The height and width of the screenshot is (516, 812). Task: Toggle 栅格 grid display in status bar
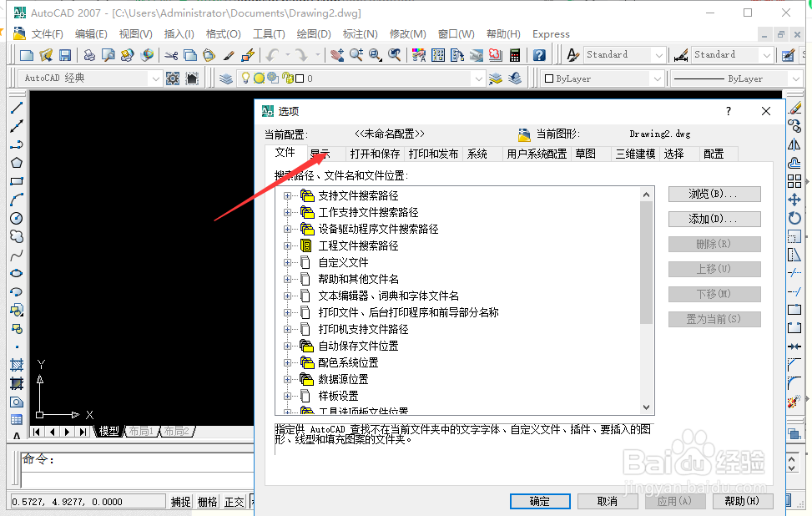pyautogui.click(x=208, y=502)
